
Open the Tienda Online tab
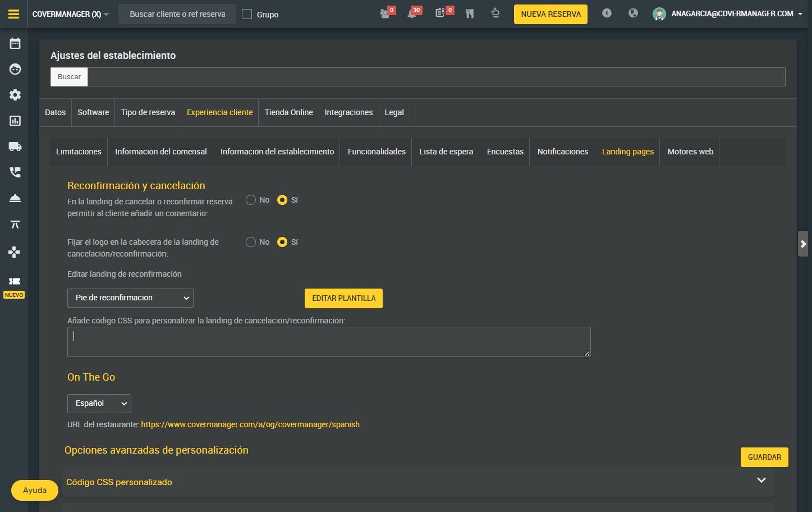[288, 112]
